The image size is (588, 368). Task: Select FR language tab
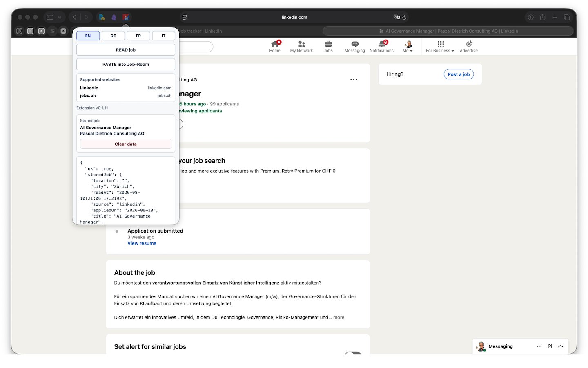pyautogui.click(x=138, y=36)
